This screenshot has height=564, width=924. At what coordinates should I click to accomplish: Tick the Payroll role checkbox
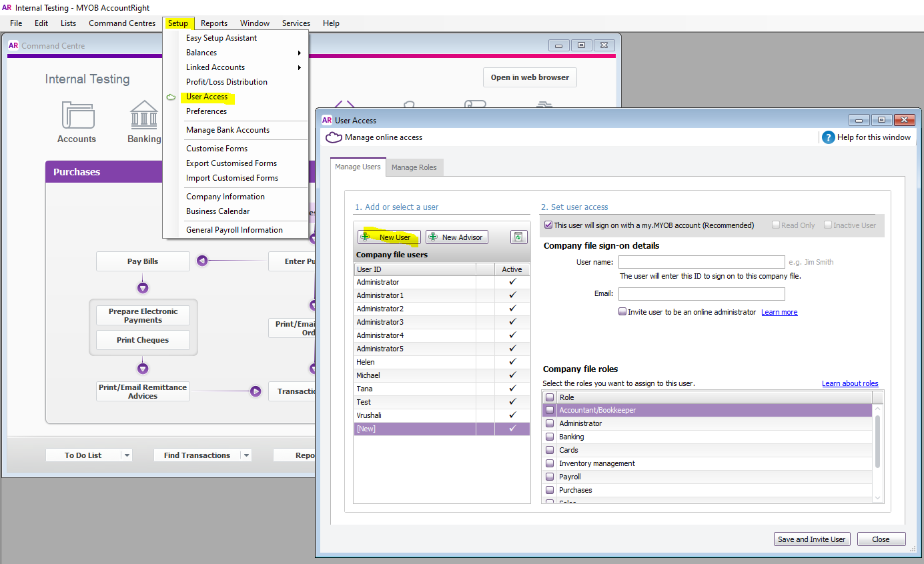pyautogui.click(x=550, y=477)
